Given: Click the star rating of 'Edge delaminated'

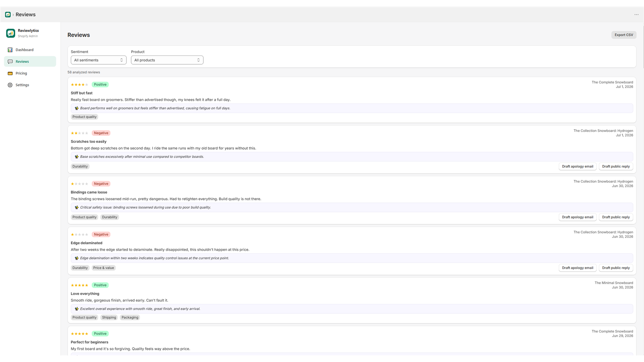Looking at the screenshot, I should click(80, 234).
